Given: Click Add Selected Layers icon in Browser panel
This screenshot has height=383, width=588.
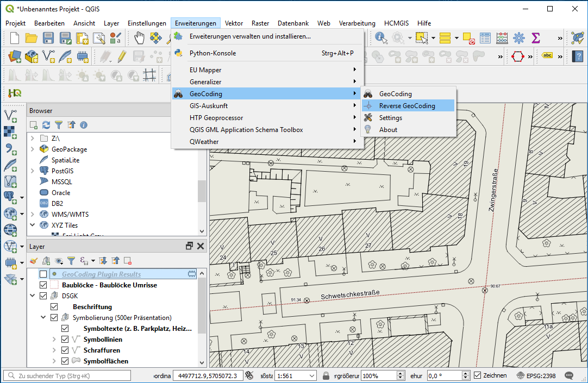Looking at the screenshot, I should pos(33,125).
